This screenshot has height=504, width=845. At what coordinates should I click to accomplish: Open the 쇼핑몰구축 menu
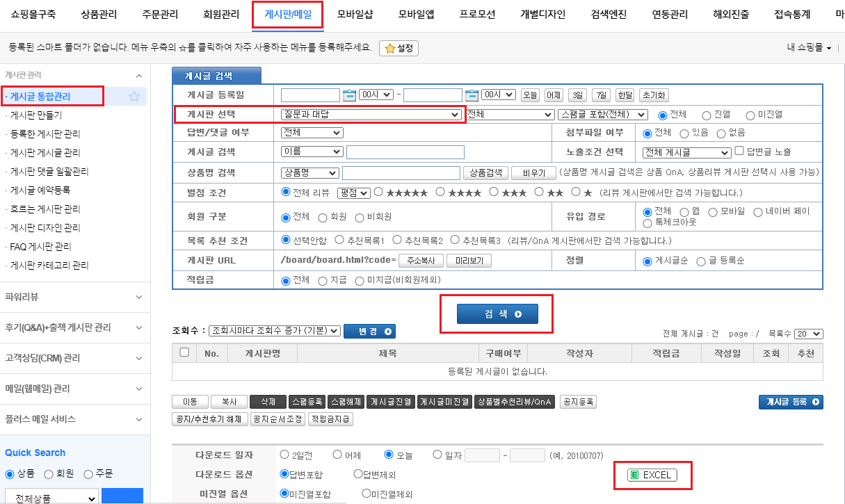(33, 14)
